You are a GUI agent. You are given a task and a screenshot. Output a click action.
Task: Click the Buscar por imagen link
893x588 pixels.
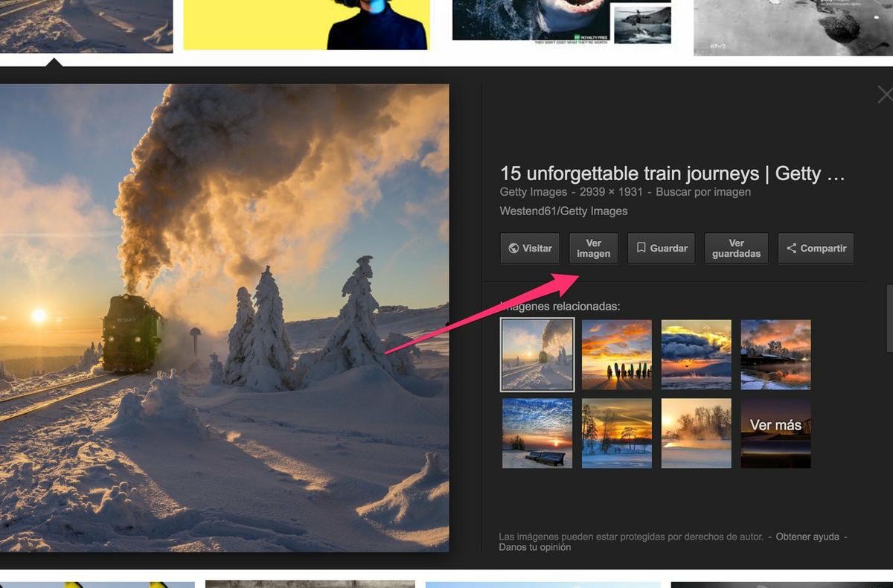tap(703, 192)
